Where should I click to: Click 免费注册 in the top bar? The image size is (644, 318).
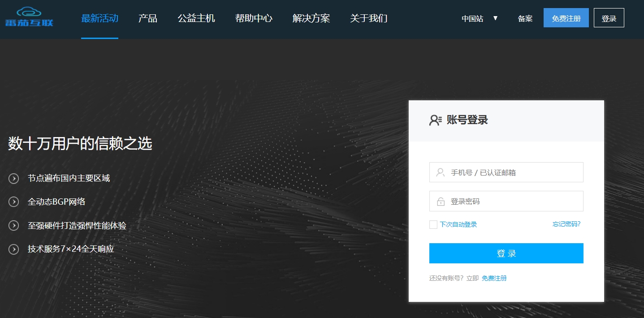point(566,17)
